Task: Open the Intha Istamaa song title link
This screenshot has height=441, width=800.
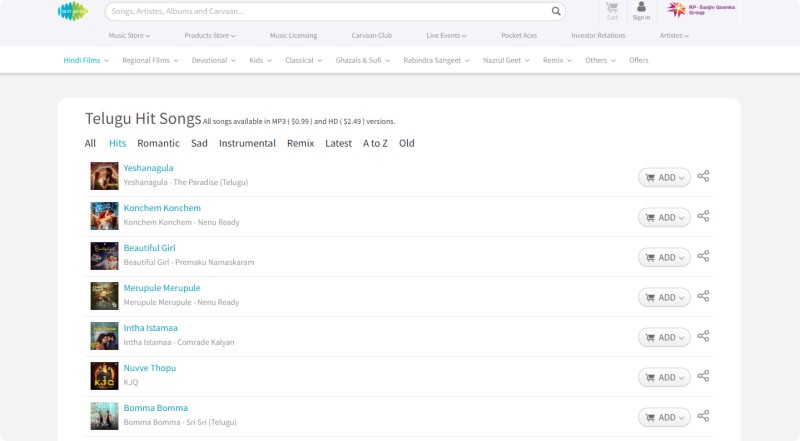Action: click(x=151, y=328)
